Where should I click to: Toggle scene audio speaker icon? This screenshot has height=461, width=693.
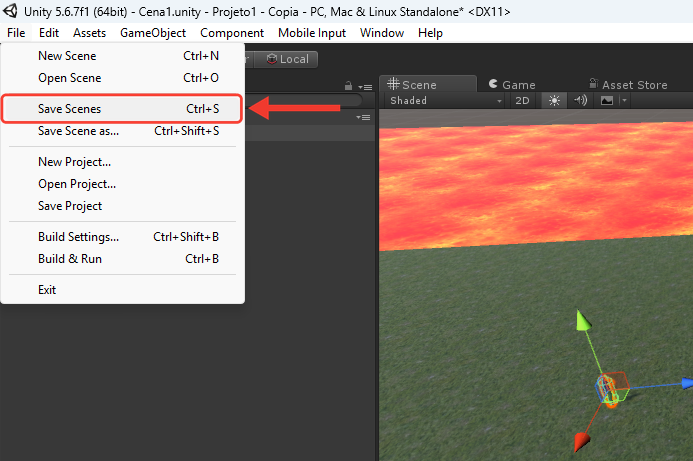(580, 101)
